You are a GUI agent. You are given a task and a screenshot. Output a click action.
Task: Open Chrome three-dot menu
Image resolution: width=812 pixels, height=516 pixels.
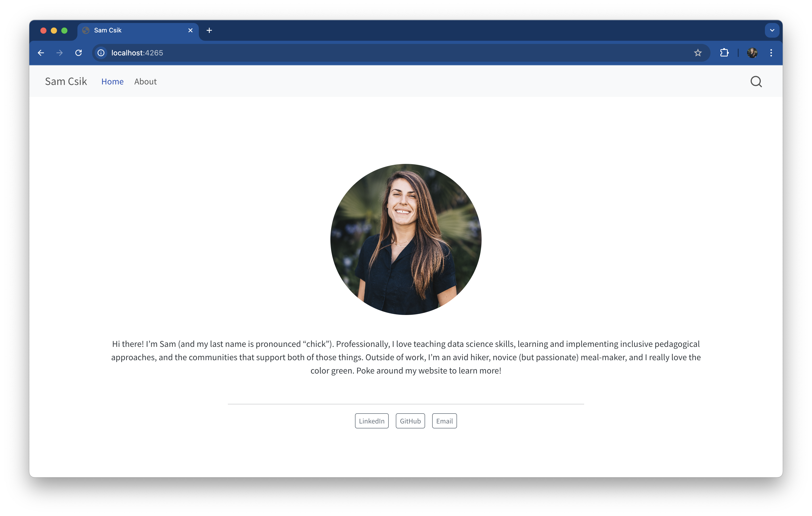[x=771, y=53]
